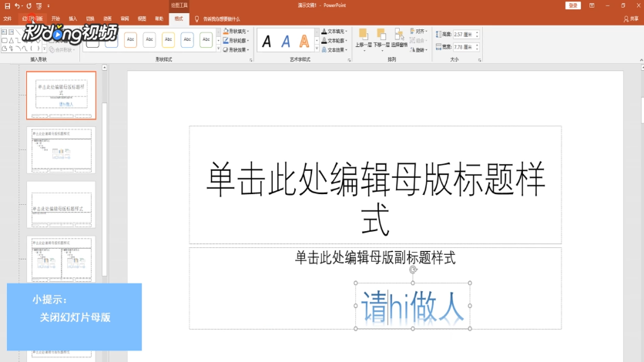This screenshot has height=362, width=644.
Task: Click the 高度 height value field
Action: pyautogui.click(x=464, y=35)
